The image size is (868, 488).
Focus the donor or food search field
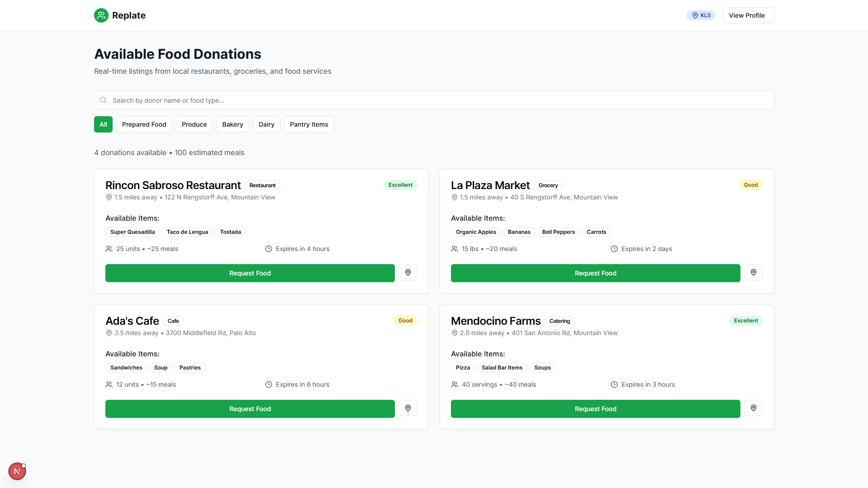tap(434, 100)
